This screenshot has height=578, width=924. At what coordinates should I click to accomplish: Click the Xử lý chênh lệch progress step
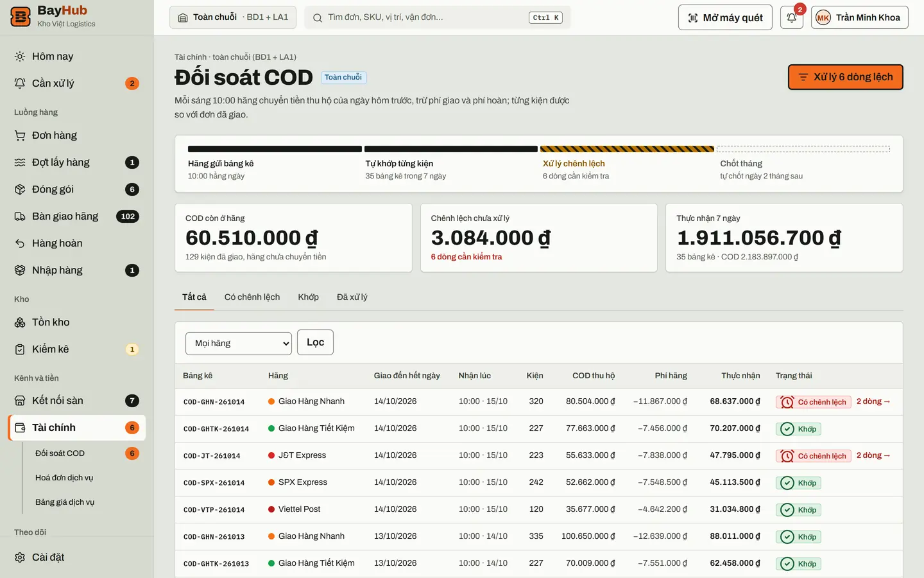[x=627, y=163]
